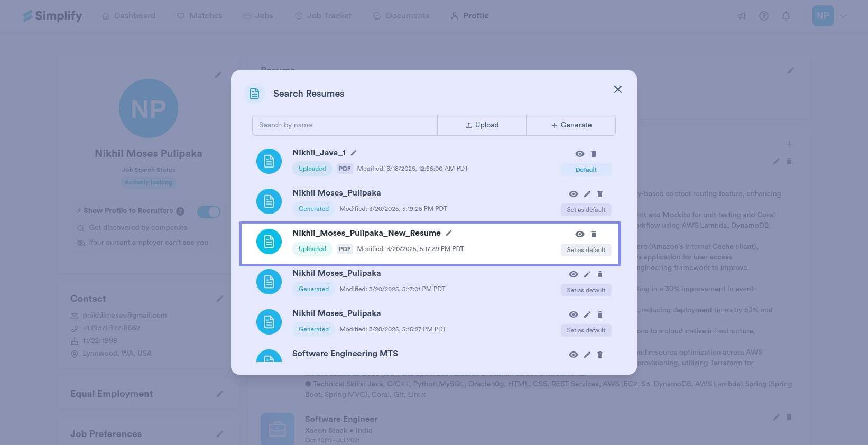Screen dimensions: 868x445
Task: Toggle Show Profile to Recruiters switch
Action: click(209, 212)
